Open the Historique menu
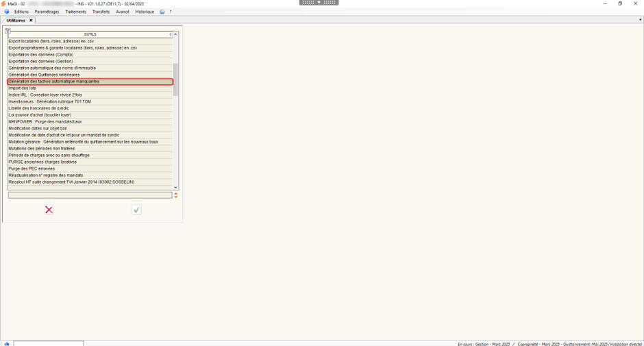 click(145, 12)
